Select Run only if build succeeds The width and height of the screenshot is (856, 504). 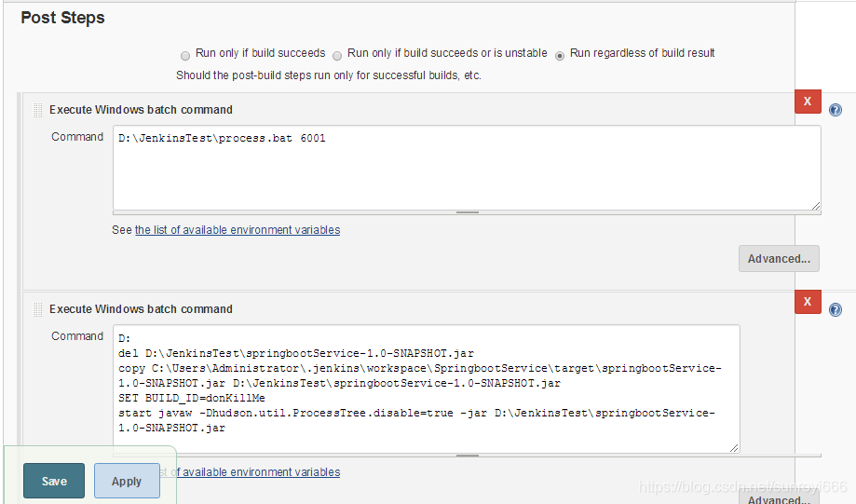[185, 55]
